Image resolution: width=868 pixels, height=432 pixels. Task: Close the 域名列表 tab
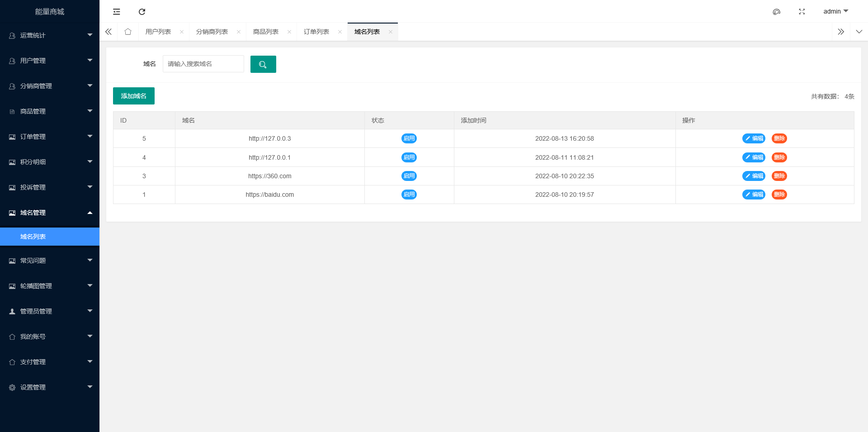391,32
